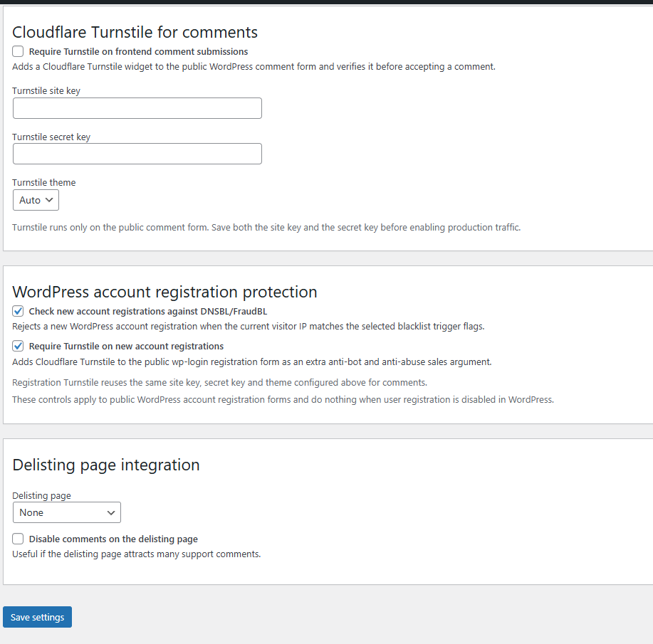
Task: Click the "Disable comments on the delisting page" label
Action: click(114, 539)
